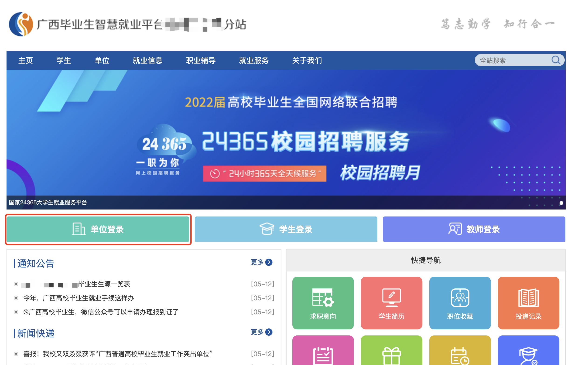Click the pink clipboard checklist tile
The width and height of the screenshot is (588, 365).
[x=323, y=351]
